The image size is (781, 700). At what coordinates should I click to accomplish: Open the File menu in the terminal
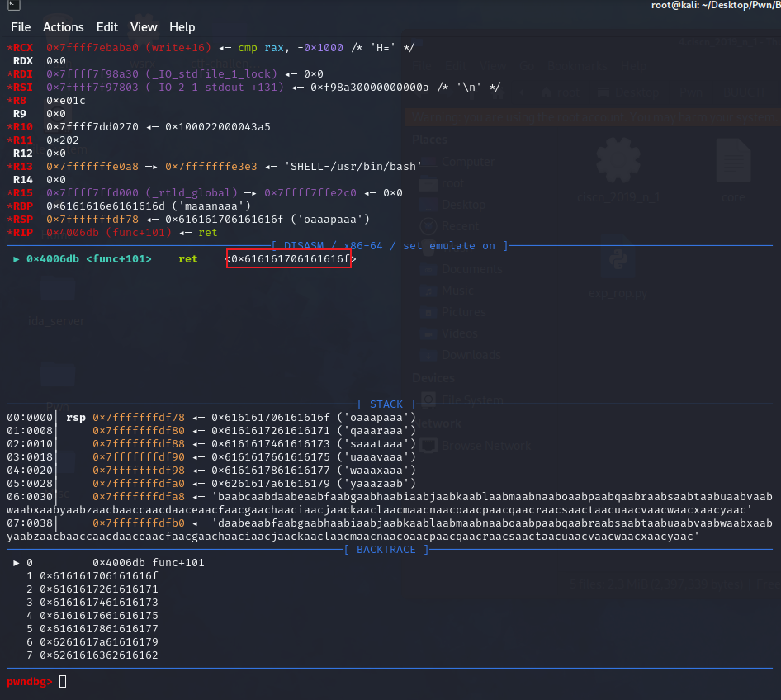[x=21, y=27]
